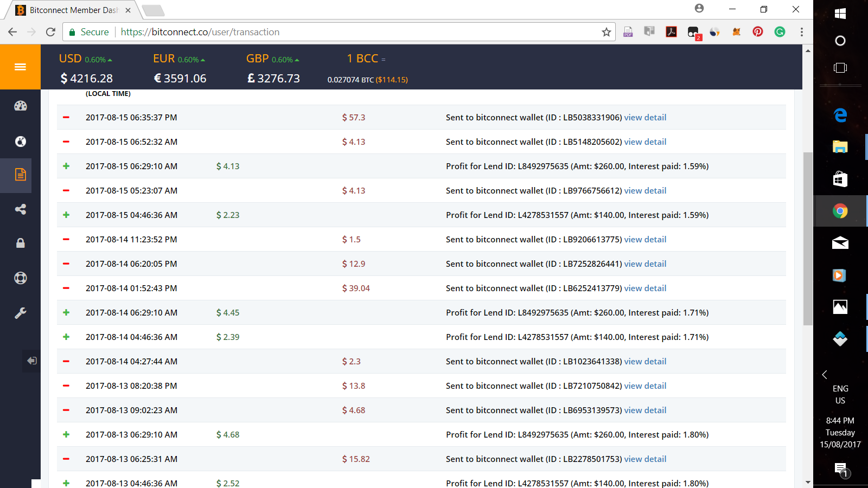Toggle the sidebar with the hamburger menu
The width and height of the screenshot is (868, 488).
click(x=20, y=67)
